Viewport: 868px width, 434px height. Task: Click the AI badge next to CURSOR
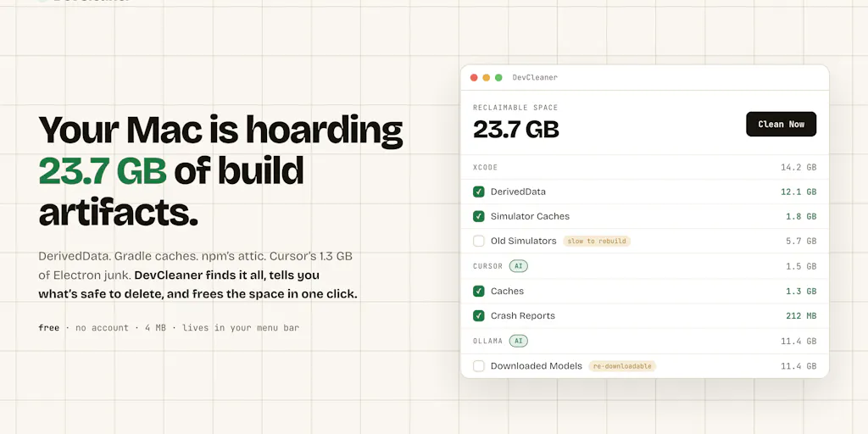click(x=519, y=266)
